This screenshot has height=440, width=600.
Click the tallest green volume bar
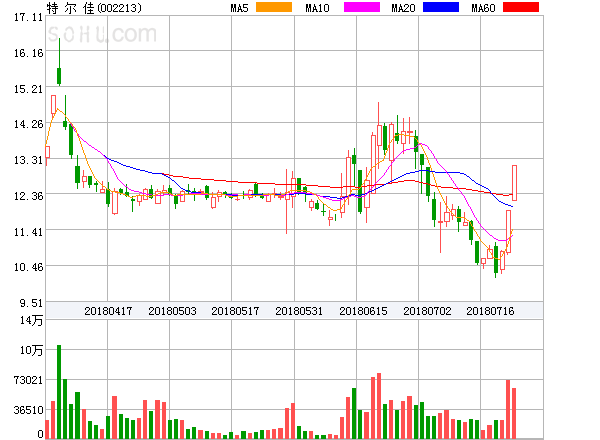(59, 391)
